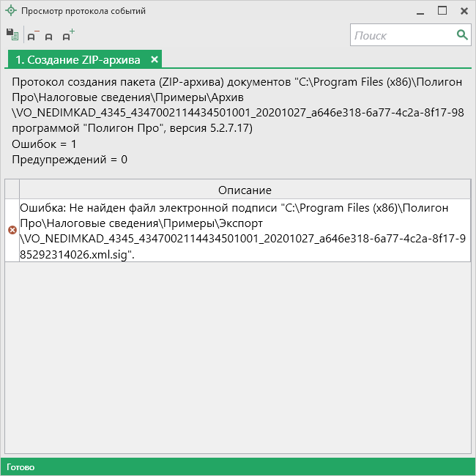Click the Polygon app icon in the title bar

[10, 11]
